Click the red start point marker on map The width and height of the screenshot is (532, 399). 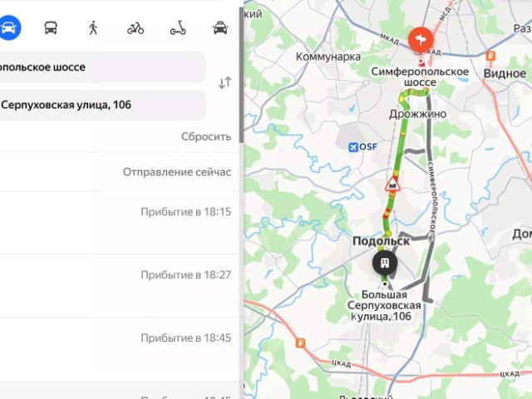[x=421, y=40]
